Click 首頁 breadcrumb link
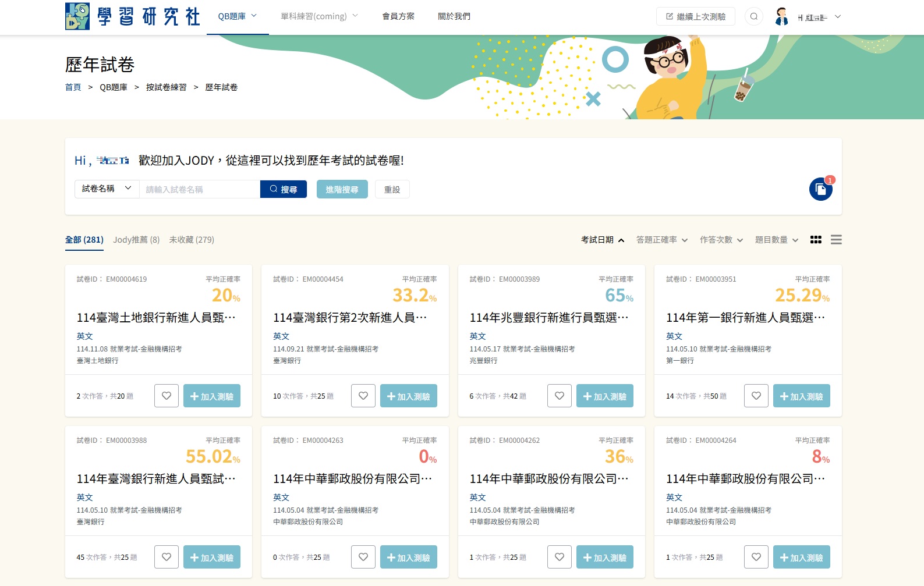 point(73,87)
